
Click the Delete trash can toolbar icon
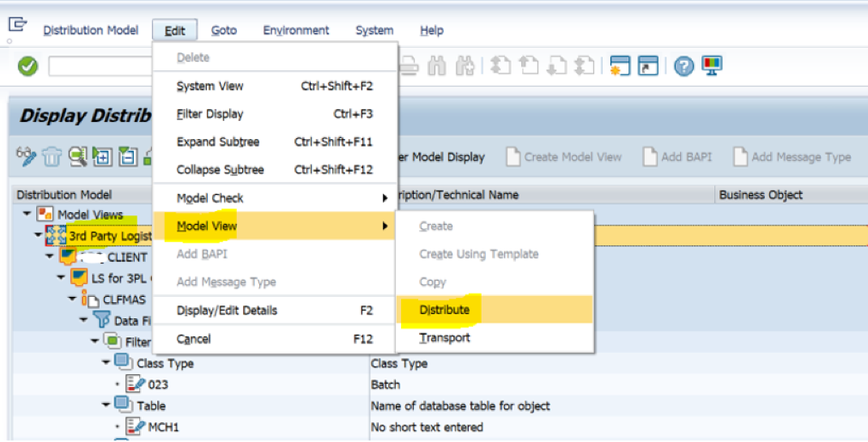click(x=52, y=157)
